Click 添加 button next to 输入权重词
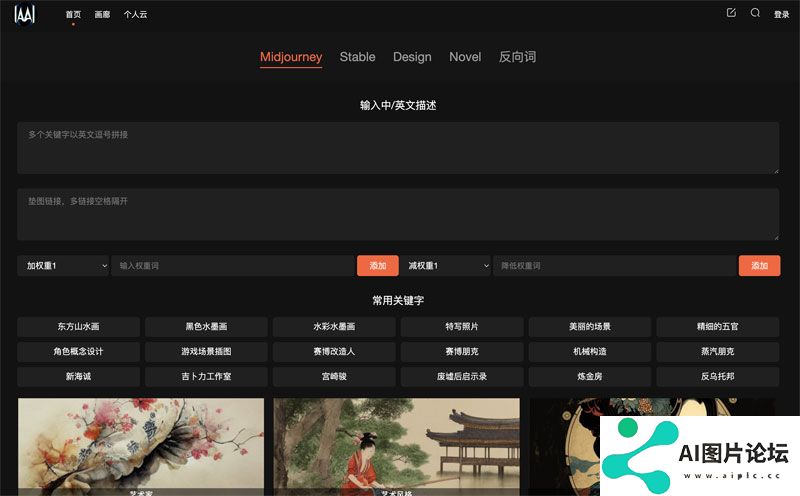The height and width of the screenshot is (496, 800). click(378, 266)
